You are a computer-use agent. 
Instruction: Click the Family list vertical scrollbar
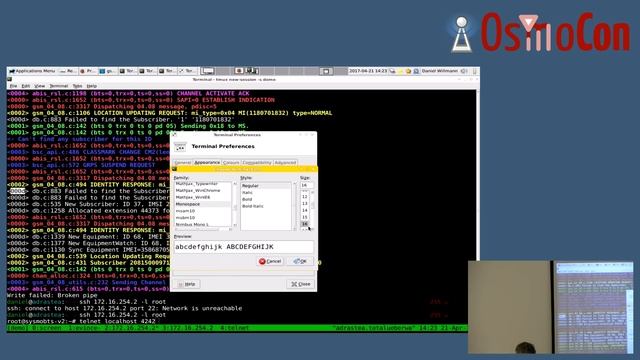click(235, 204)
